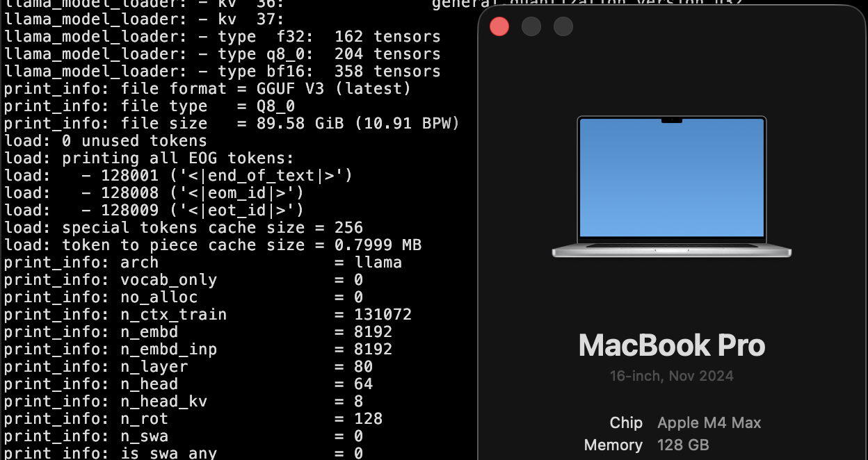Screen dimensions: 868x460
Task: Click the 'n_embd = 8192' line
Action: tap(198, 332)
